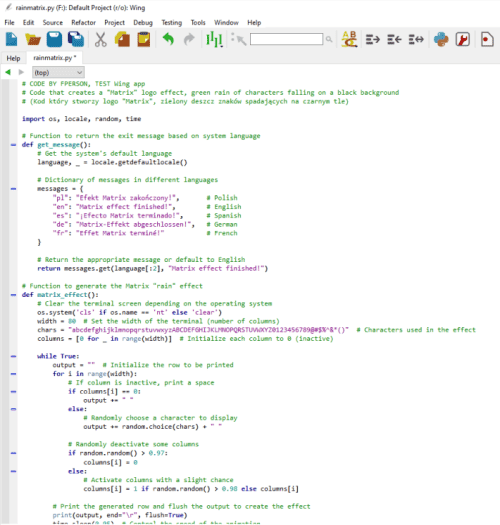Click the Python Shell icon
The height and width of the screenshot is (525, 500).
click(441, 39)
